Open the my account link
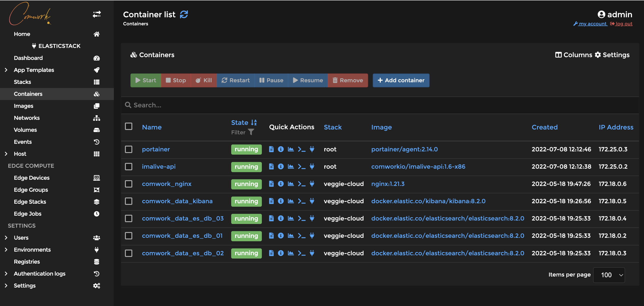Viewport: 644px width, 306px height. (590, 24)
